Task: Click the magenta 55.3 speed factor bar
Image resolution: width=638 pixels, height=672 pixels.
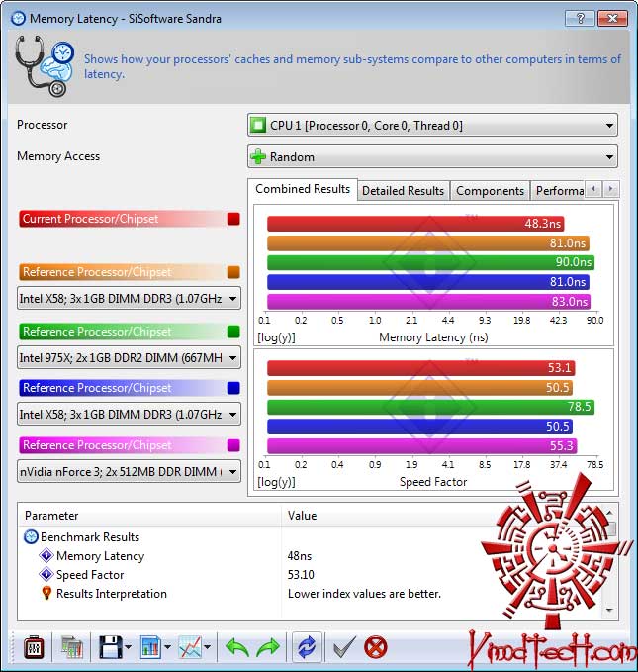Action: pyautogui.click(x=422, y=446)
